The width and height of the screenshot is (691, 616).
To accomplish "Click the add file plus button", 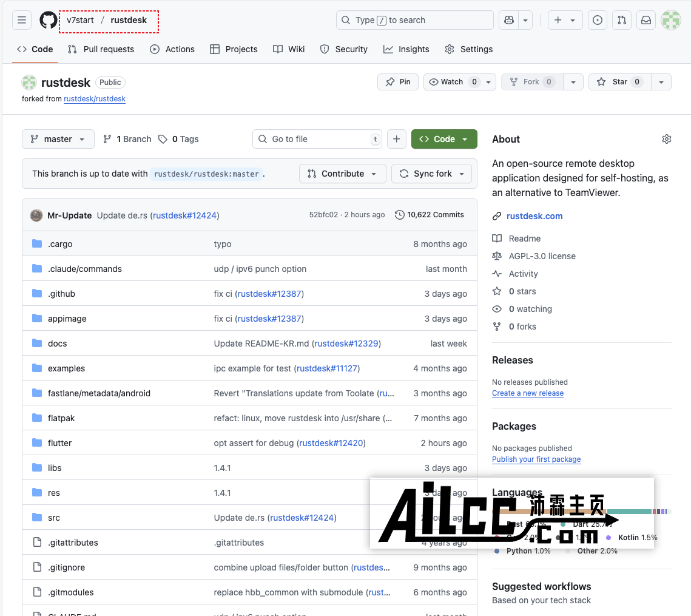I will pyautogui.click(x=397, y=139).
